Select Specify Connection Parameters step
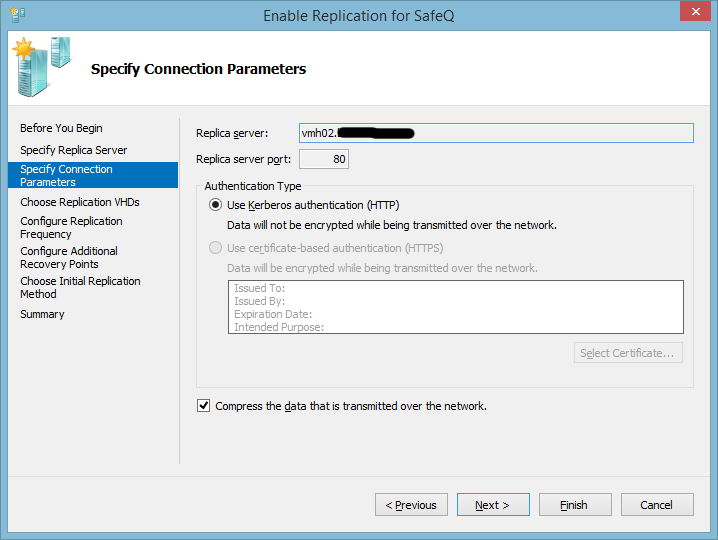 pos(66,175)
